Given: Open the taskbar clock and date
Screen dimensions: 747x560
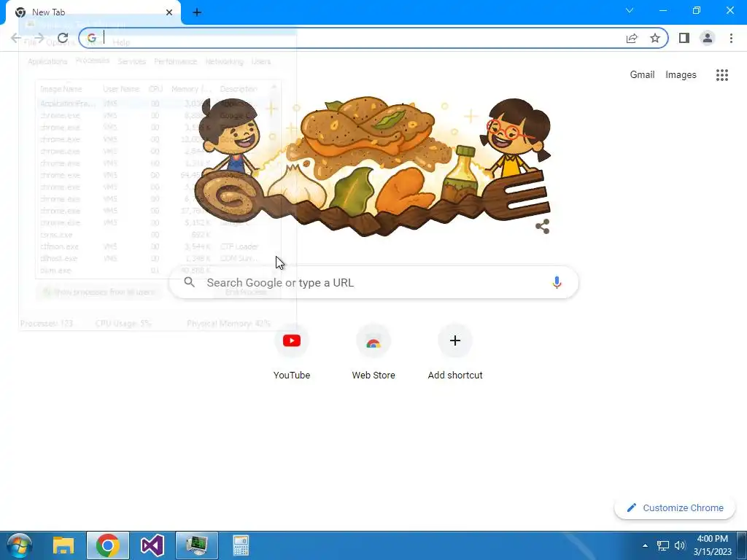Looking at the screenshot, I should [712, 545].
